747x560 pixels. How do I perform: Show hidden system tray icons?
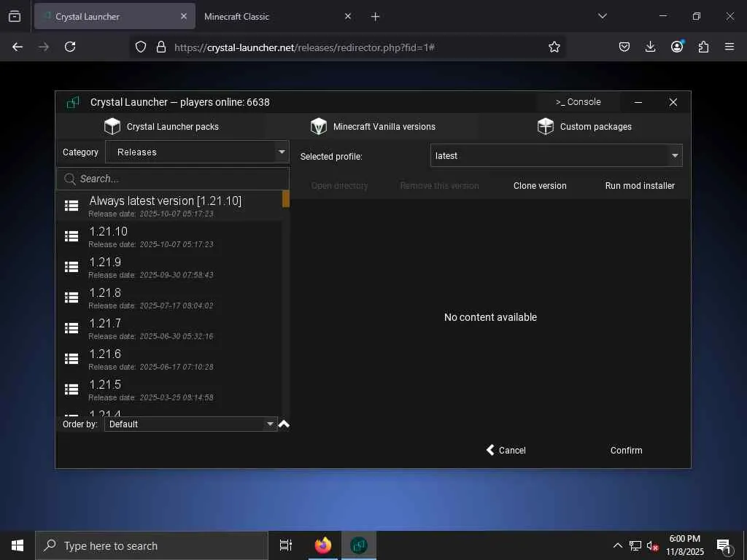617,545
